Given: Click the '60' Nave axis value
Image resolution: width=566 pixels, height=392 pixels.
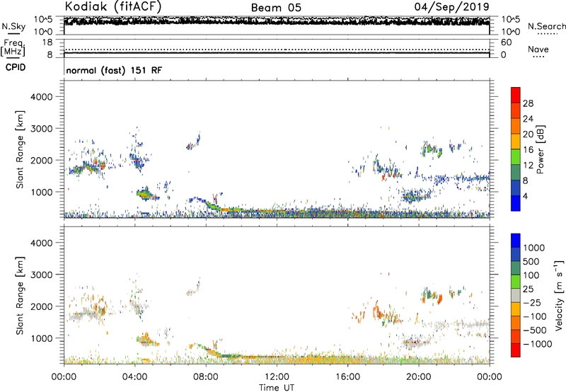Looking at the screenshot, I should click(x=507, y=42).
